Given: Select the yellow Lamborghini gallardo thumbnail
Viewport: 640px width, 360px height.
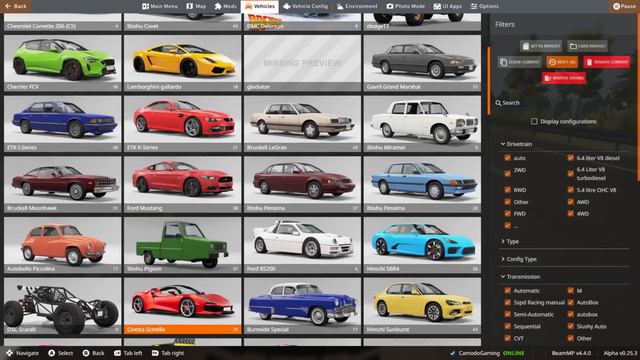Looking at the screenshot, I should (182, 63).
